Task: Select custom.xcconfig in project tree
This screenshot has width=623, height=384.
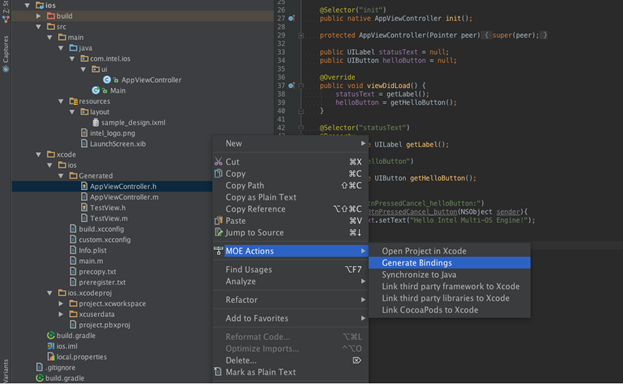Action: click(x=104, y=240)
